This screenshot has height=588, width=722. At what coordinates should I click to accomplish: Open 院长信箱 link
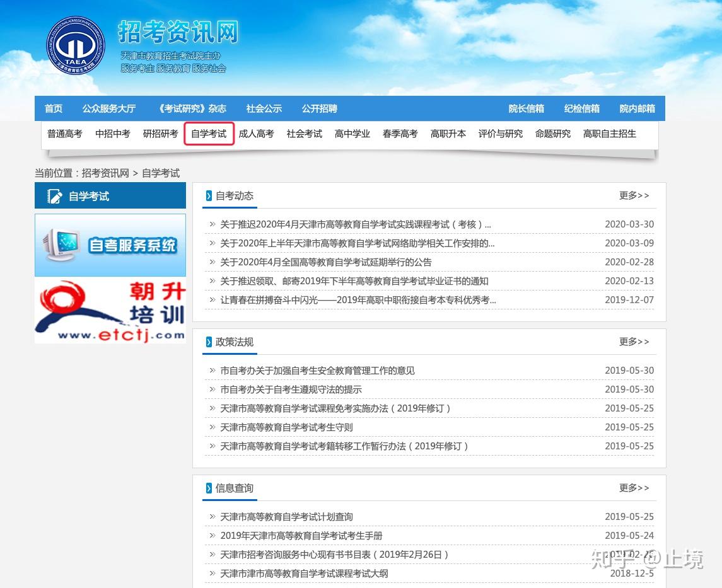pos(527,108)
